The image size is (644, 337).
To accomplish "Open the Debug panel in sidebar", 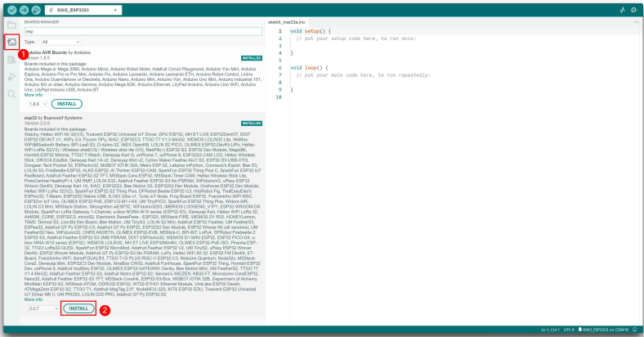I will (11, 76).
